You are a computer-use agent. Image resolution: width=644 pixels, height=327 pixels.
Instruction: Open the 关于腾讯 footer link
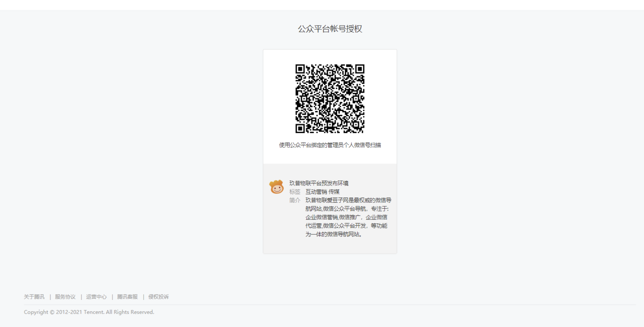[x=34, y=297]
